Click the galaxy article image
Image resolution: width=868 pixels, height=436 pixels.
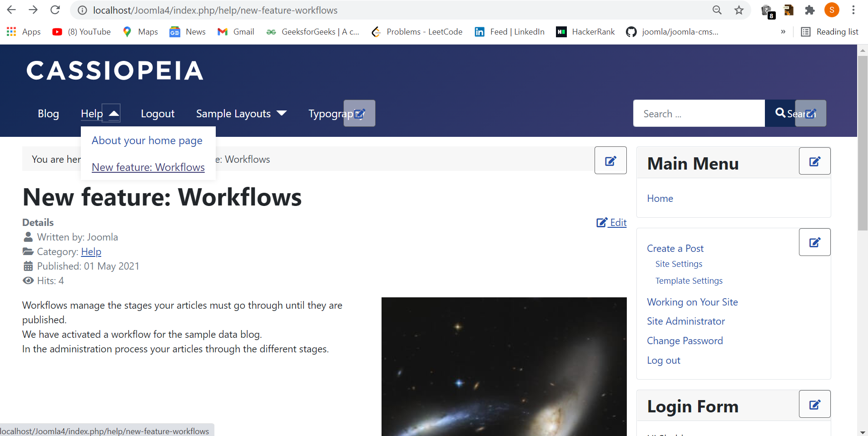pyautogui.click(x=504, y=366)
